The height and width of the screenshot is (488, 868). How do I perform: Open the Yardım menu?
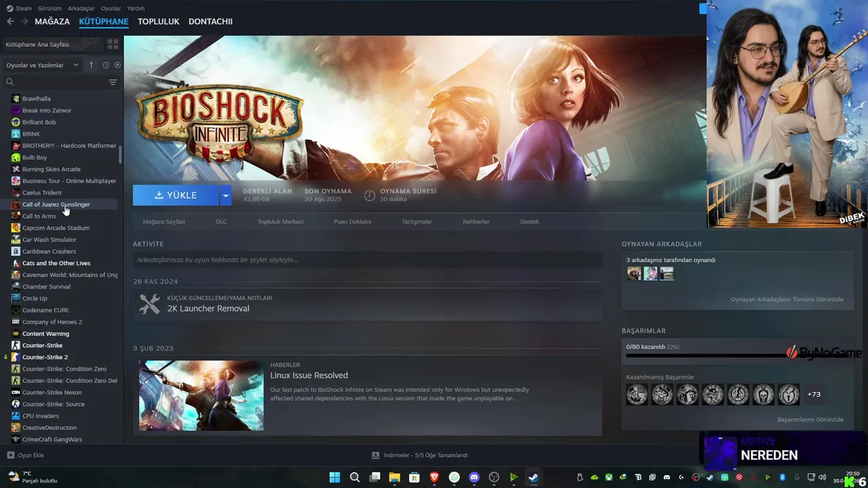(x=136, y=8)
